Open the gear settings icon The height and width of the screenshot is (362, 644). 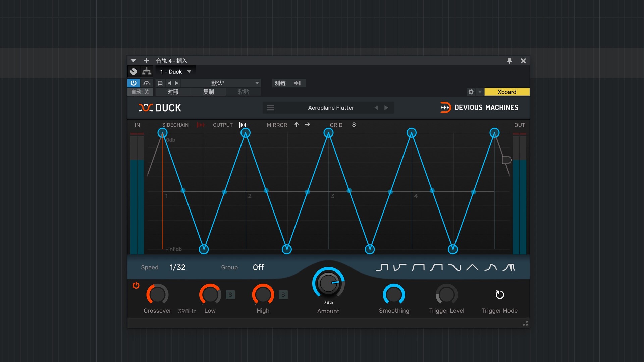coord(471,92)
